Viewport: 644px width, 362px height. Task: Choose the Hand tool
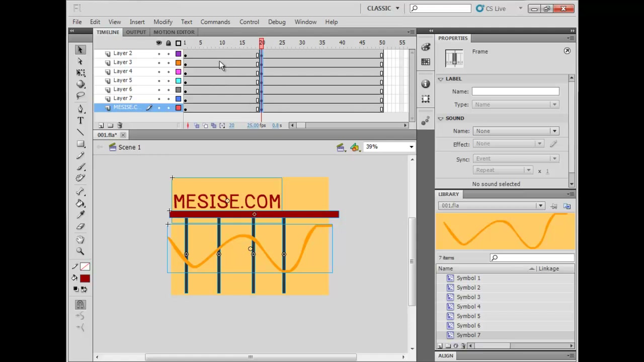pos(80,240)
